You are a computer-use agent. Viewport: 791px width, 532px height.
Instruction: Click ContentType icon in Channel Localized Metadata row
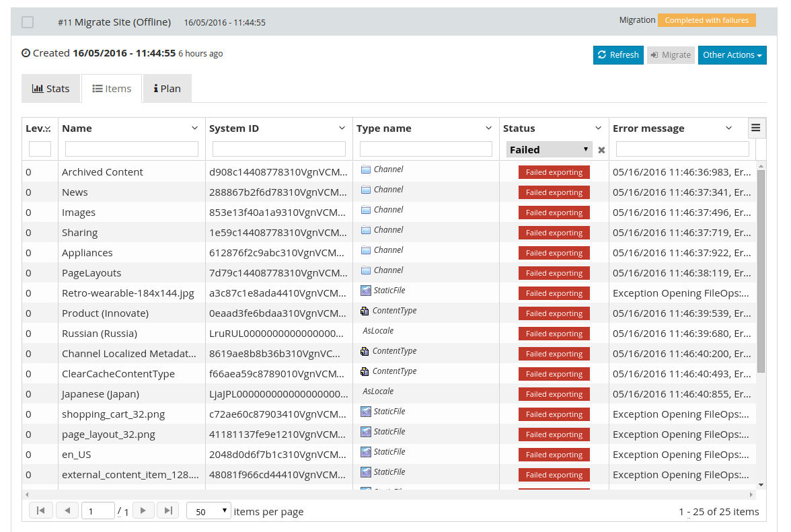point(365,351)
